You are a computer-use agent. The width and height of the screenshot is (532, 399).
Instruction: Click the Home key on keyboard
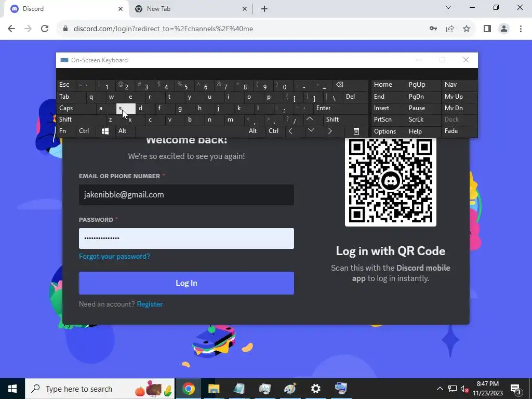click(388, 85)
